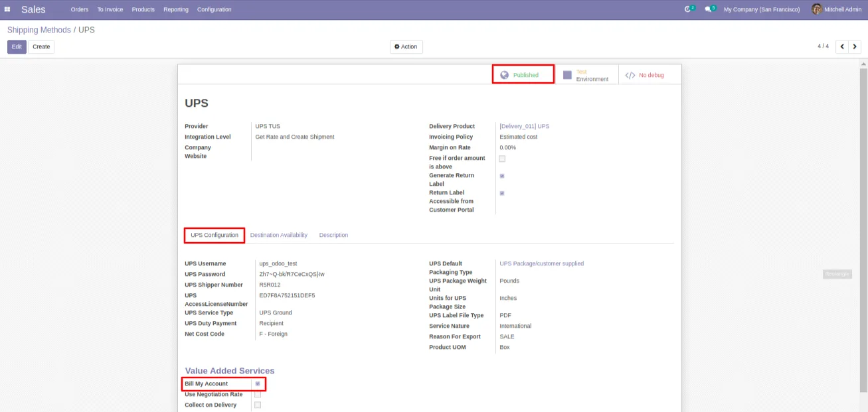
Task: Toggle Free if order amount checkbox
Action: (502, 159)
